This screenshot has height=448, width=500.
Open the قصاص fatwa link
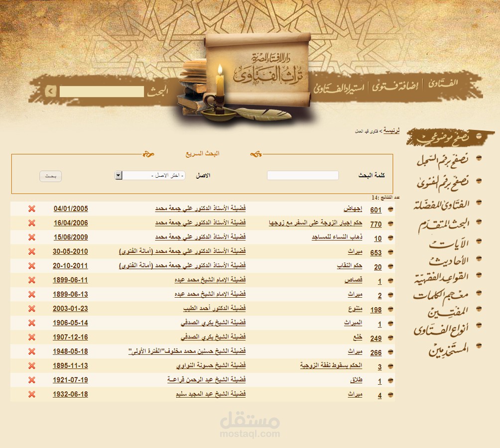353,280
